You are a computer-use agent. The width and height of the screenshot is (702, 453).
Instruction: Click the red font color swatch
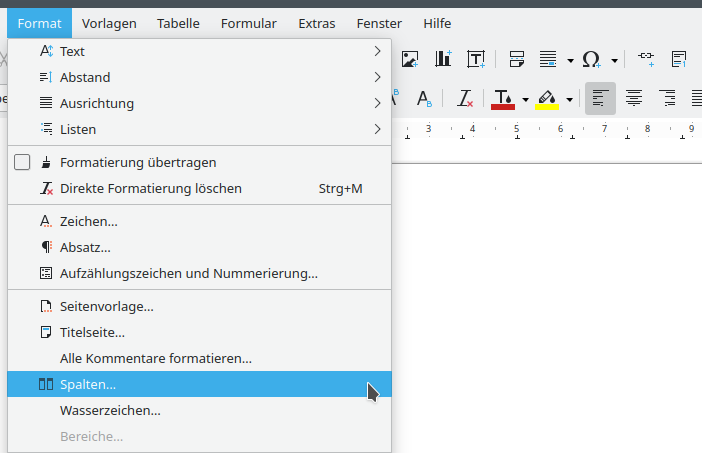pyautogui.click(x=502, y=98)
